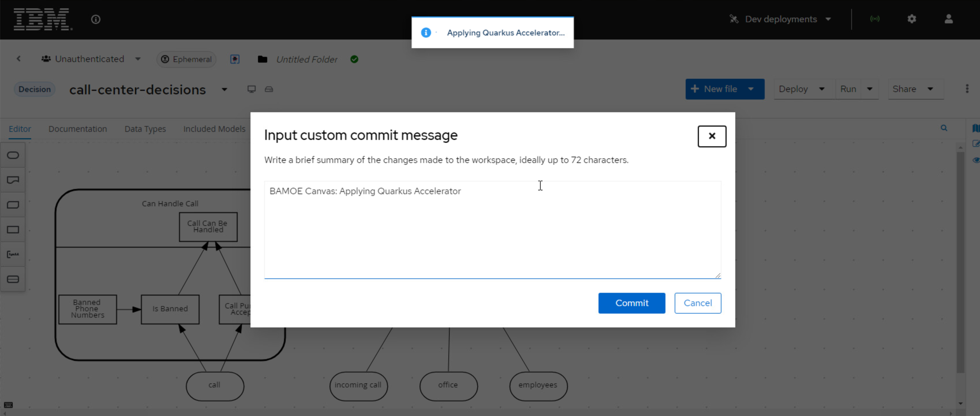The width and height of the screenshot is (980, 416).
Task: Select the Is Banned decision node
Action: 170,309
